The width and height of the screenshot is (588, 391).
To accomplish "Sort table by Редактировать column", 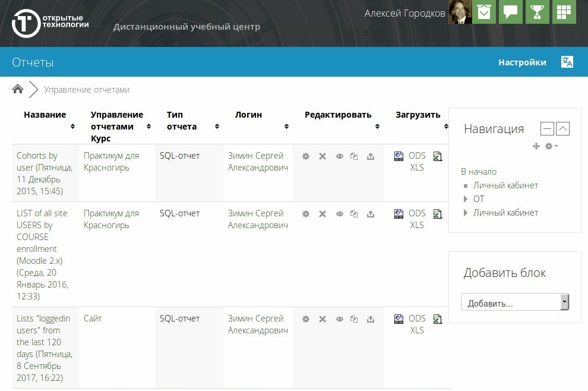I will point(377,127).
